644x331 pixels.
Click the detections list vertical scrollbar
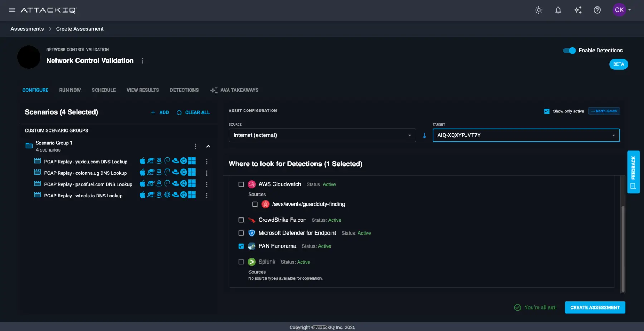click(x=623, y=249)
